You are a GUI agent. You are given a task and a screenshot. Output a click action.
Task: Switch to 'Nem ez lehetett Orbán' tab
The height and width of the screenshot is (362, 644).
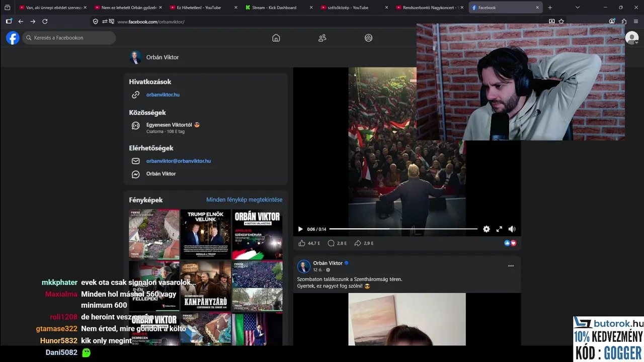[127, 8]
